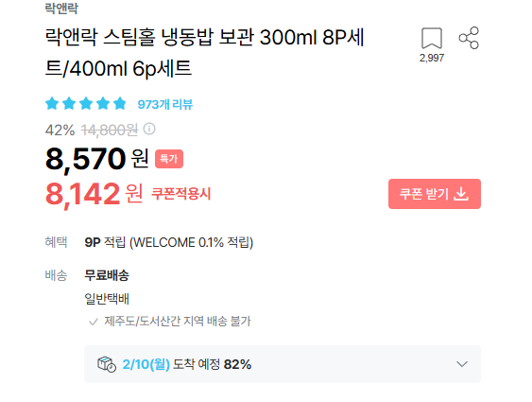Image resolution: width=532 pixels, height=402 pixels.
Task: Click the 쿠폰 받기 button
Action: tap(435, 194)
